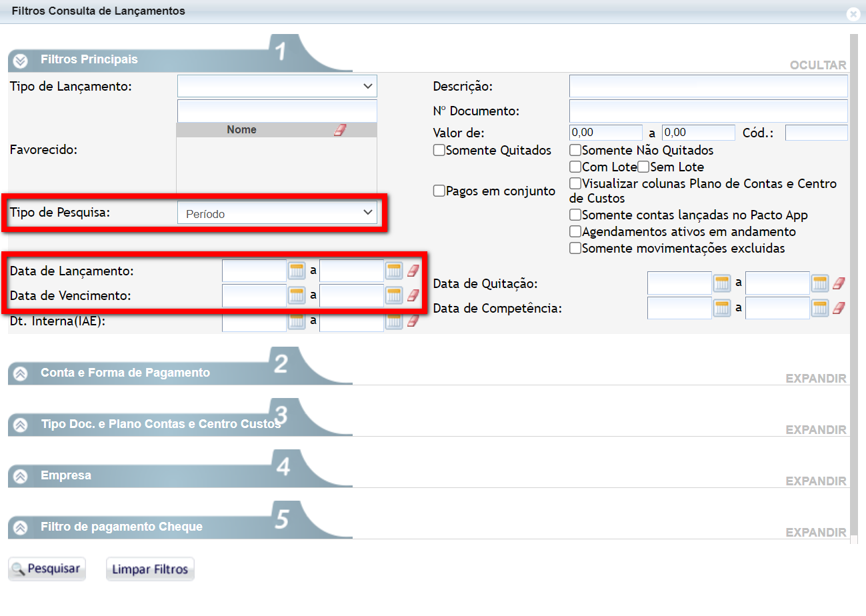Check Somente Não Quitados option
866x616 pixels.
click(575, 151)
